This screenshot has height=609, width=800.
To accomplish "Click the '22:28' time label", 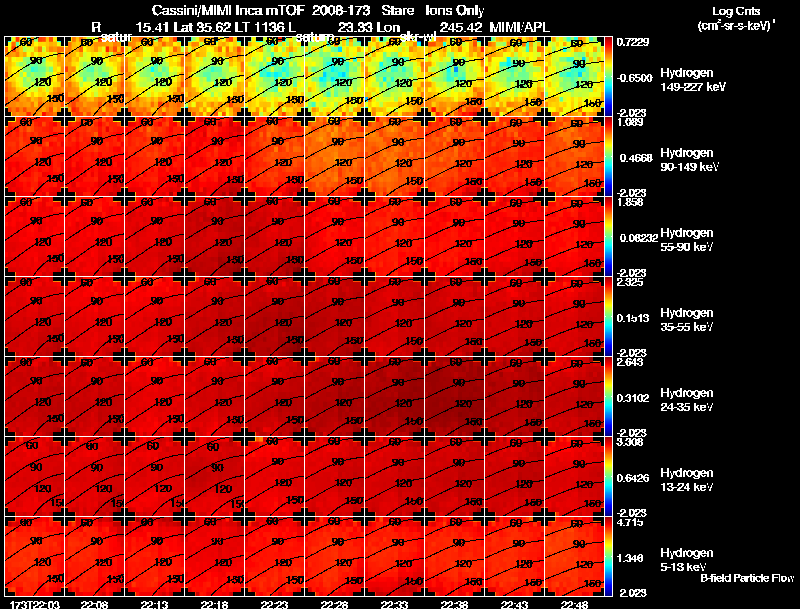I will click(x=334, y=604).
